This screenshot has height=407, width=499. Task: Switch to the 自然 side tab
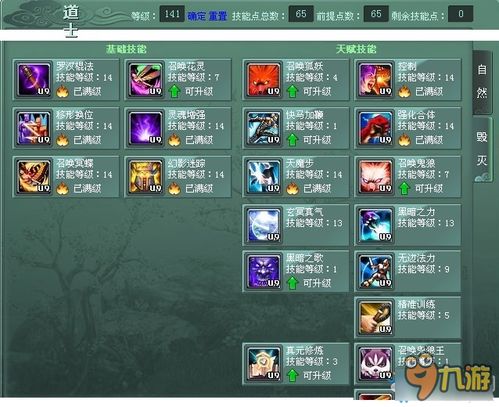click(482, 82)
